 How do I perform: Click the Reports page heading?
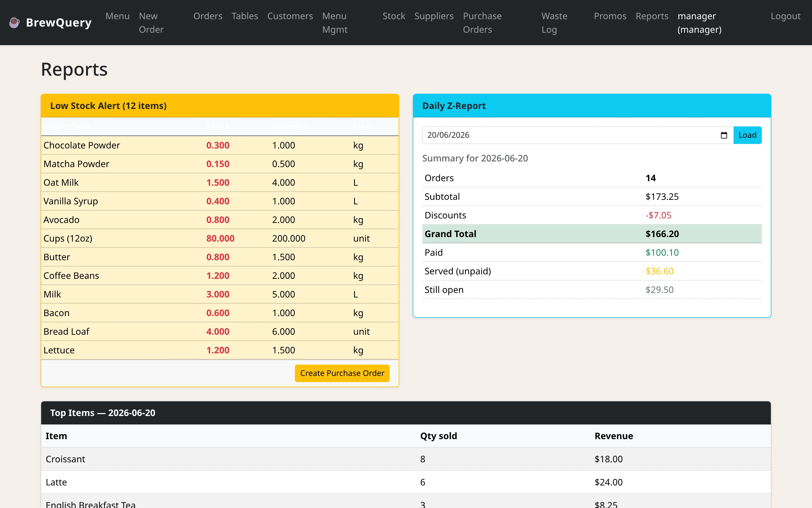[x=74, y=69]
